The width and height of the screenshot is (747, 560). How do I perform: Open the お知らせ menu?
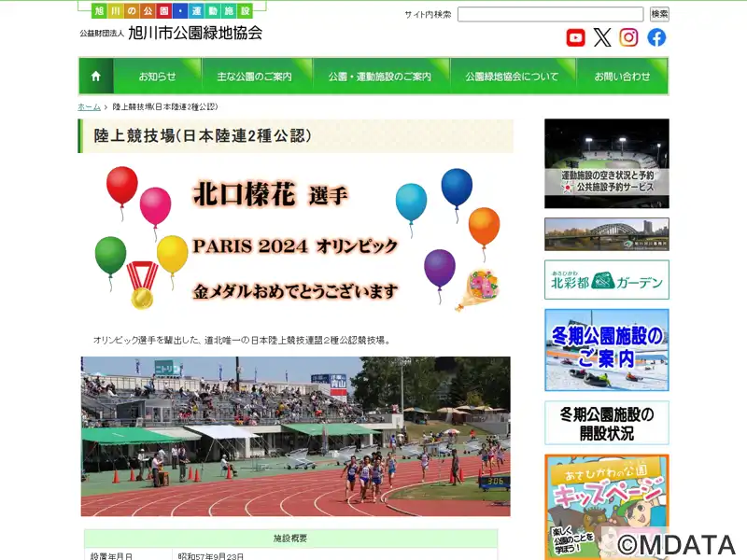[157, 77]
